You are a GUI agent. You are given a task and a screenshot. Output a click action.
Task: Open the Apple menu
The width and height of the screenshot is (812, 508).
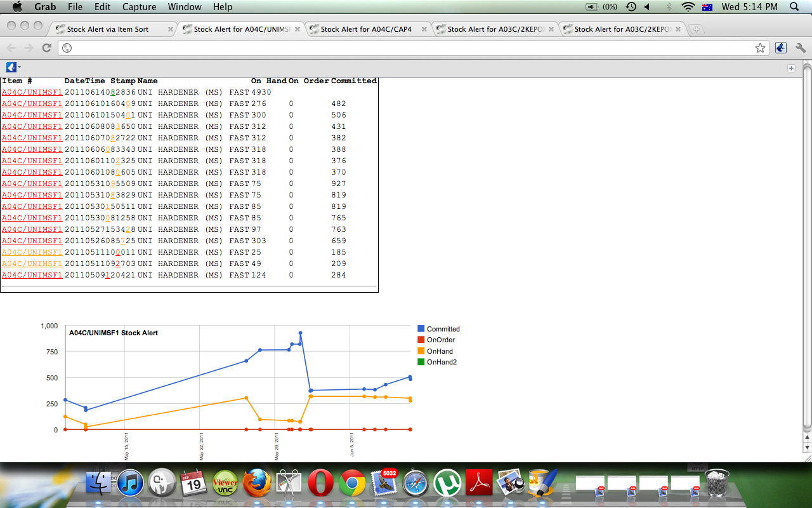17,7
